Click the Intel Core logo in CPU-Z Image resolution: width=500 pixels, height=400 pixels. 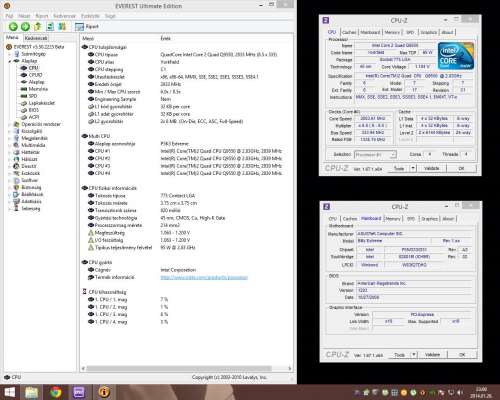click(456, 56)
